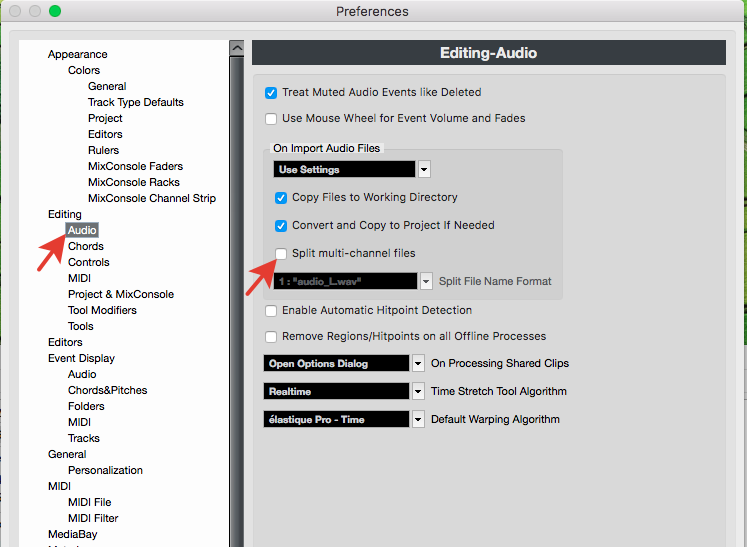This screenshot has width=747, height=547.
Task: Click the green zoom window button
Action: pos(55,11)
